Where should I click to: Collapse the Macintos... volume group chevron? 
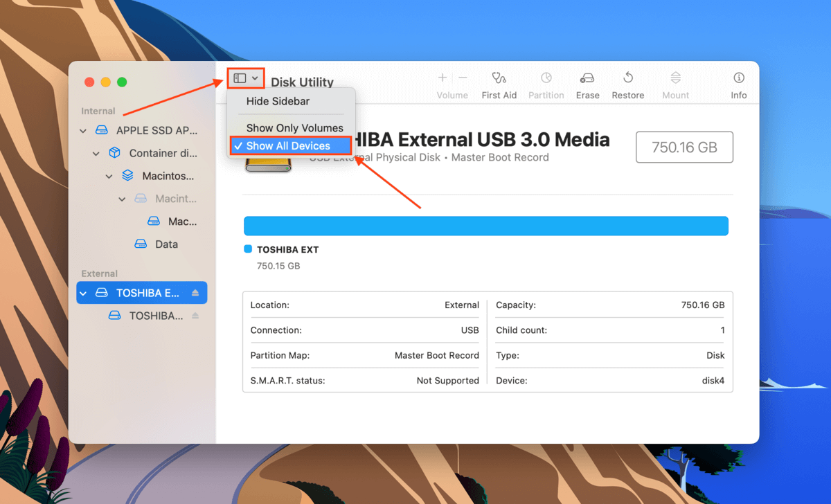(109, 176)
